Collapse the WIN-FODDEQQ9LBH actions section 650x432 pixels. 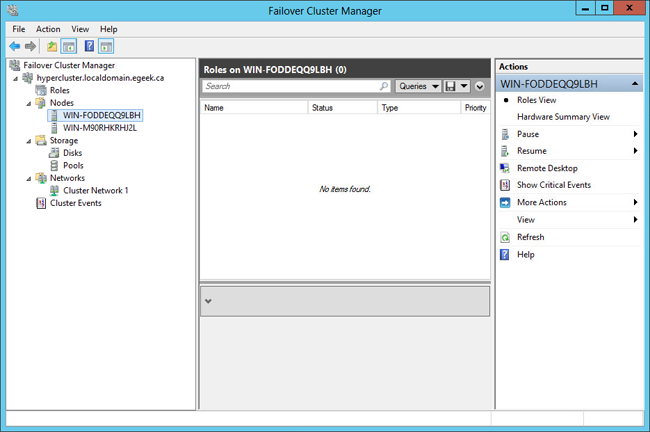tap(635, 84)
